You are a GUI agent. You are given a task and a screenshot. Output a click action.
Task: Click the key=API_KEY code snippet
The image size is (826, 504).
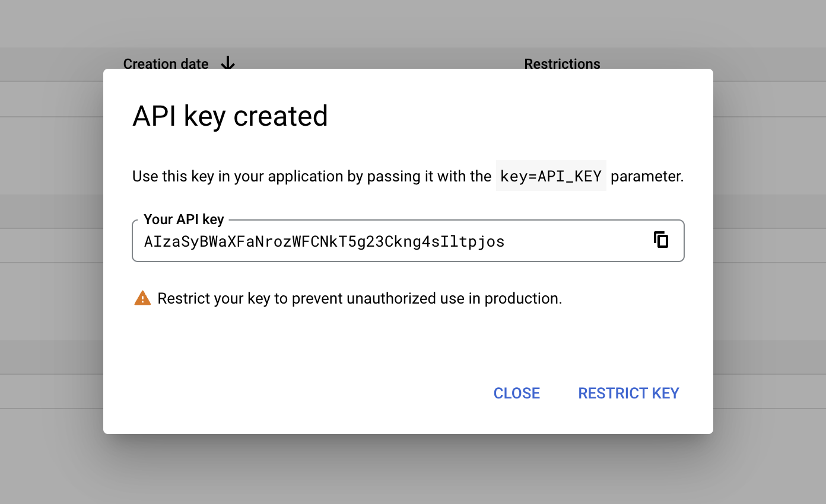coord(551,176)
